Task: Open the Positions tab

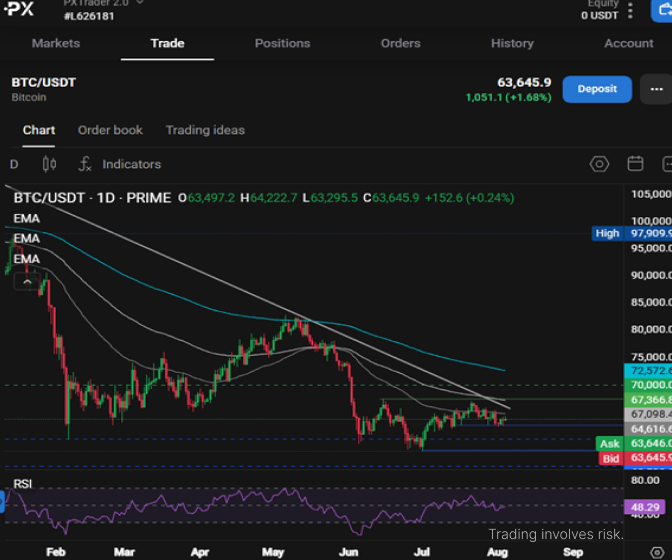Action: coord(282,43)
